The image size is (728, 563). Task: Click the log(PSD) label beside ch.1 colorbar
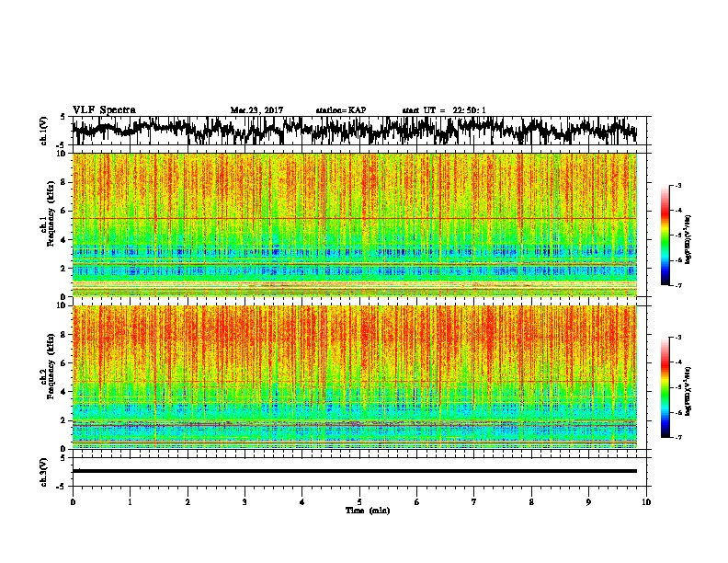[688, 240]
